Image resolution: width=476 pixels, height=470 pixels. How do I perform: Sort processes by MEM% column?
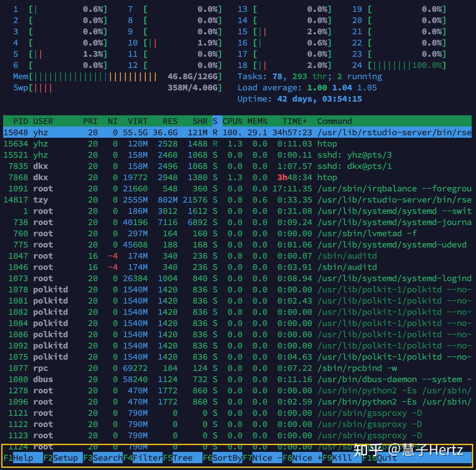(257, 121)
